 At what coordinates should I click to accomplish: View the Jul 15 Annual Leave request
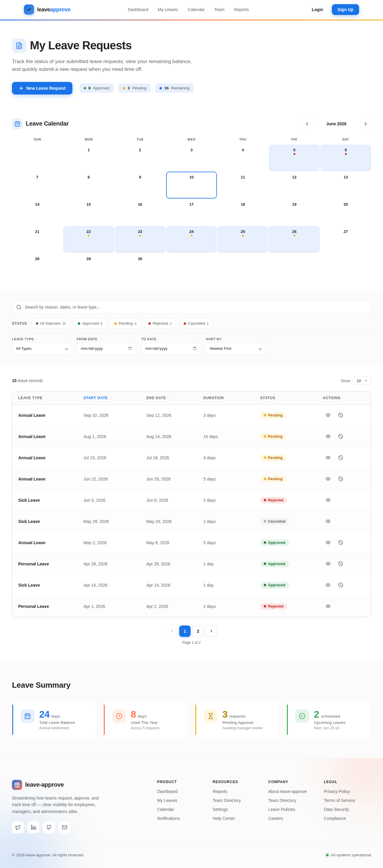point(328,457)
